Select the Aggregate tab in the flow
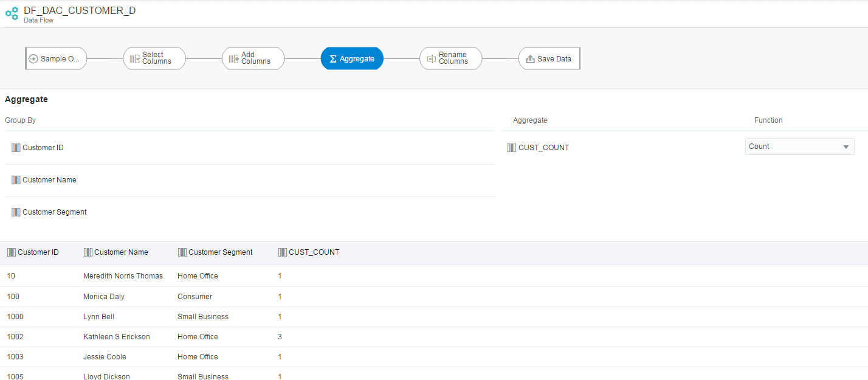868x380 pixels. click(x=352, y=58)
